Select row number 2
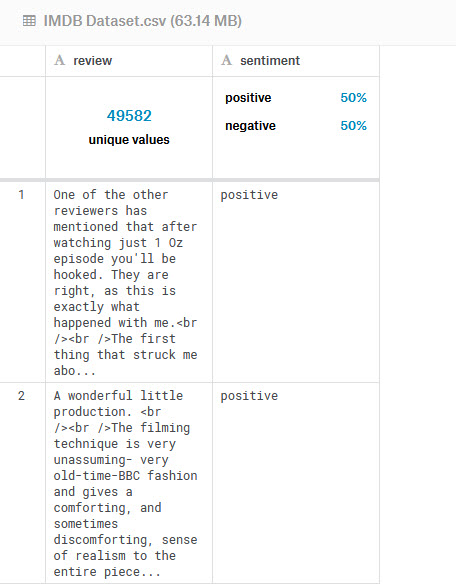This screenshot has height=584, width=456. pyautogui.click(x=22, y=396)
